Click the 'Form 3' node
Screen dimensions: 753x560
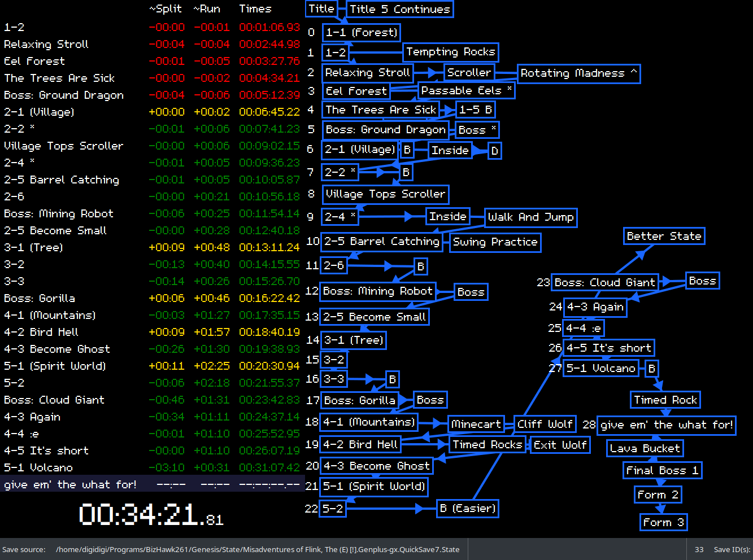pos(663,523)
